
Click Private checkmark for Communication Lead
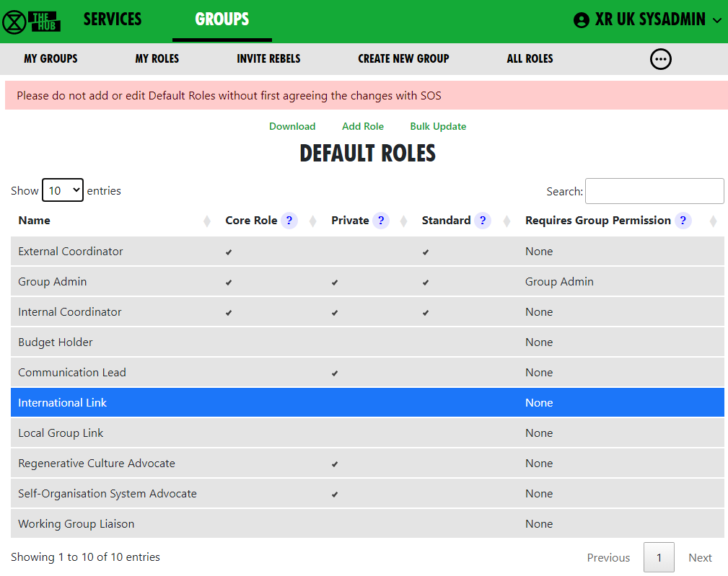[x=335, y=373]
